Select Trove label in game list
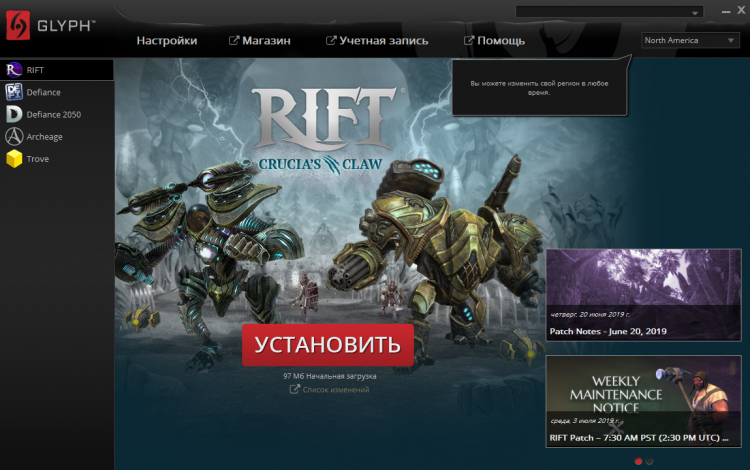The height and width of the screenshot is (470, 750). pyautogui.click(x=38, y=159)
